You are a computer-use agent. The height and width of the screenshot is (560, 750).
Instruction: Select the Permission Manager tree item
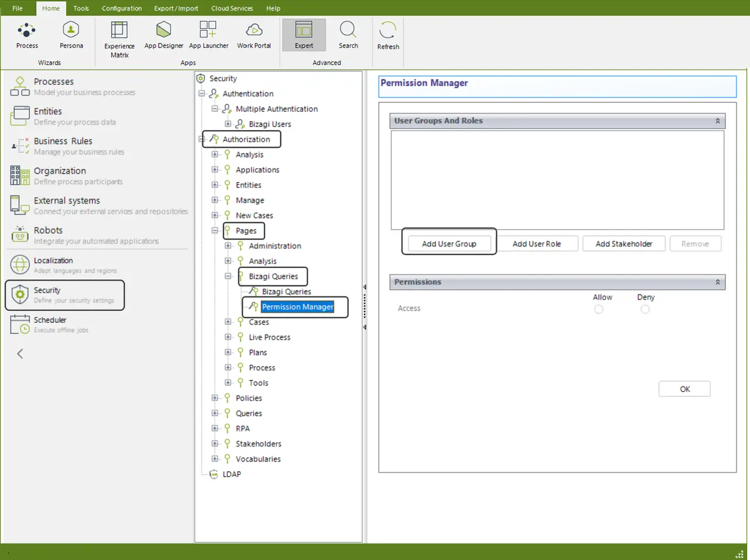[x=298, y=307]
